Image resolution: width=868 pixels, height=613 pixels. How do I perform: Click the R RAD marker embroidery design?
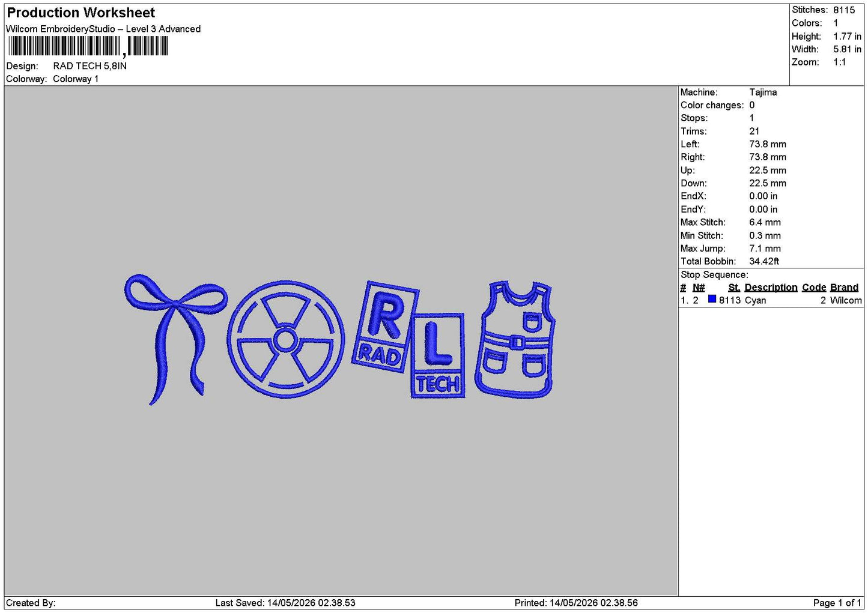[x=384, y=326]
